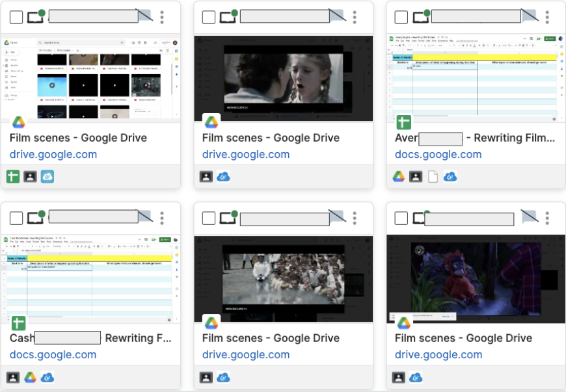The image size is (566, 392).
Task: Click device status icon on Drive file grid card
Action: click(36, 16)
